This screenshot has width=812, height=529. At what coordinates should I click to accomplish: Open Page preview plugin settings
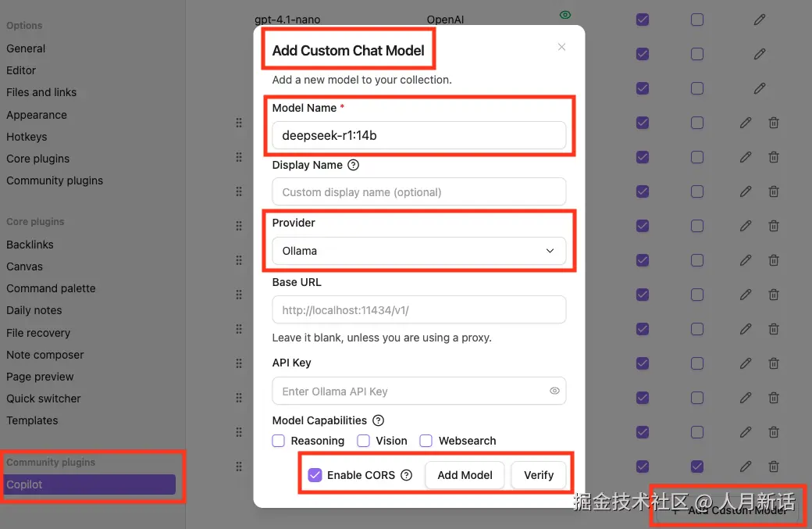[x=40, y=377]
